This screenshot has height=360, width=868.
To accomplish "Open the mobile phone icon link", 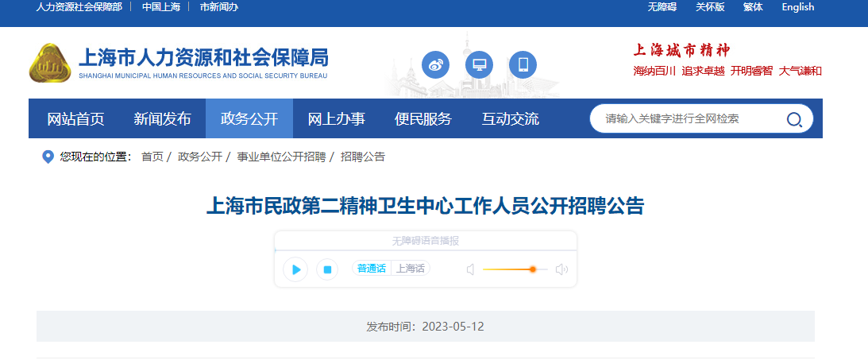I will (x=523, y=65).
